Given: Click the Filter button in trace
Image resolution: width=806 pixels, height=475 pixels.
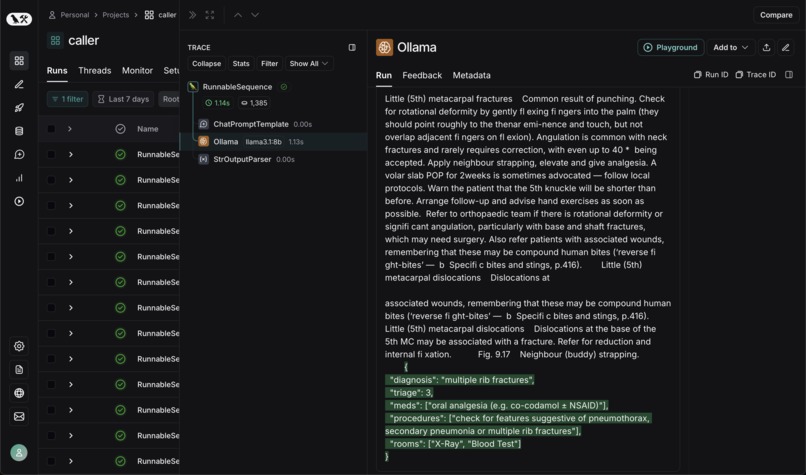Looking at the screenshot, I should [x=269, y=64].
